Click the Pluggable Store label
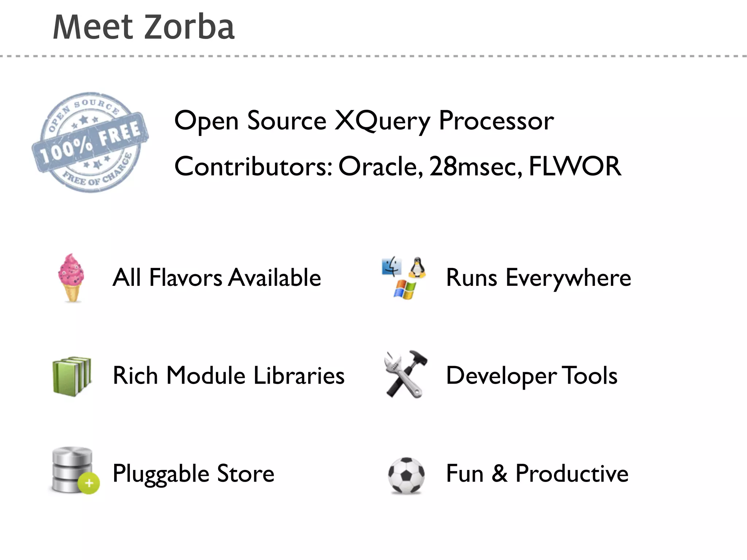747x560 pixels. pyautogui.click(x=194, y=474)
